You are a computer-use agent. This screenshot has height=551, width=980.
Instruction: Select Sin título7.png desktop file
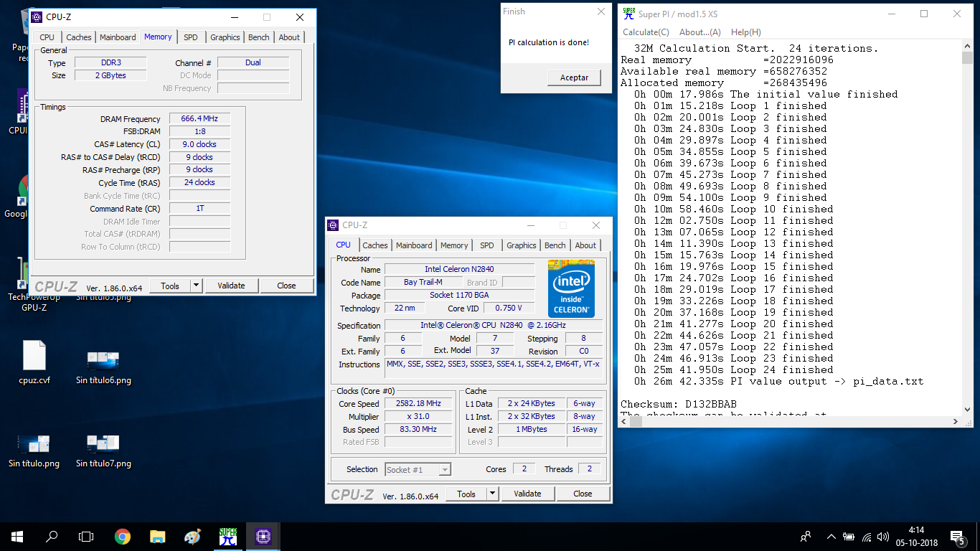[103, 449]
